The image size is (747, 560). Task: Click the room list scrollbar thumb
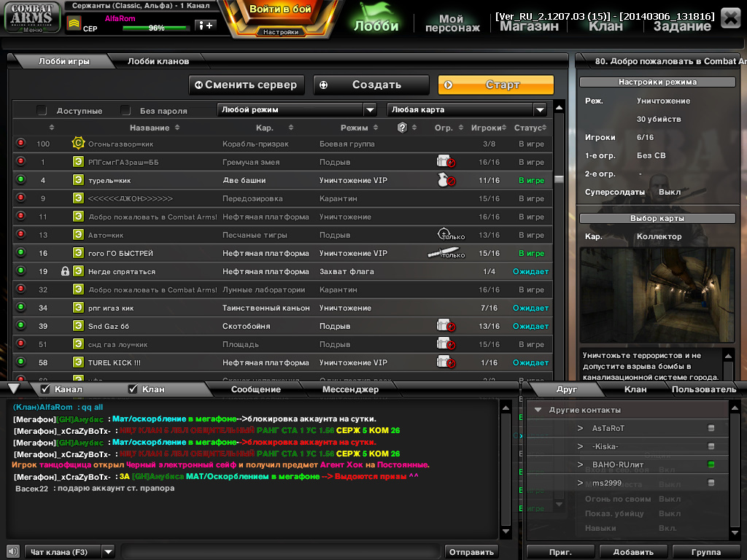coord(559,179)
